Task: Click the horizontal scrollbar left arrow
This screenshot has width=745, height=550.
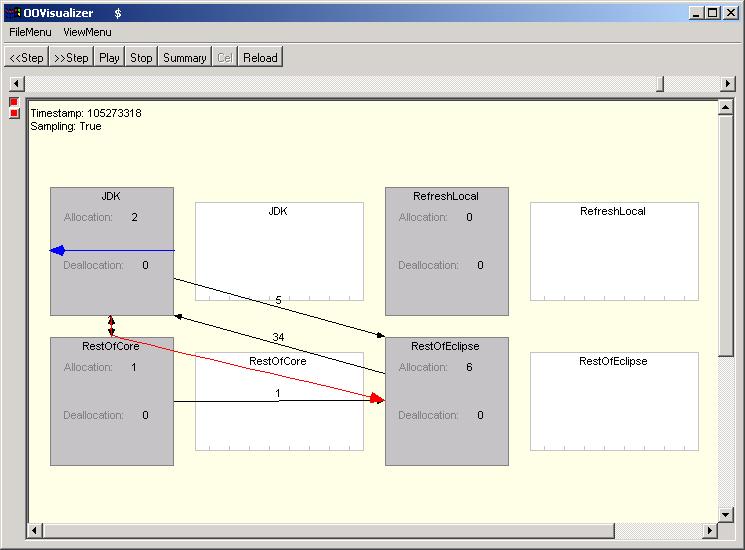Action: click(x=35, y=530)
